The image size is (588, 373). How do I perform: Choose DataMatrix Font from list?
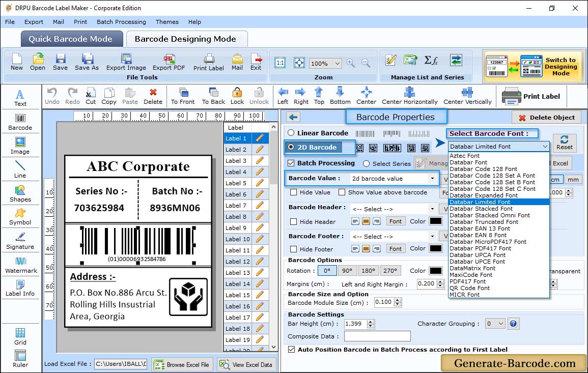coord(472,268)
